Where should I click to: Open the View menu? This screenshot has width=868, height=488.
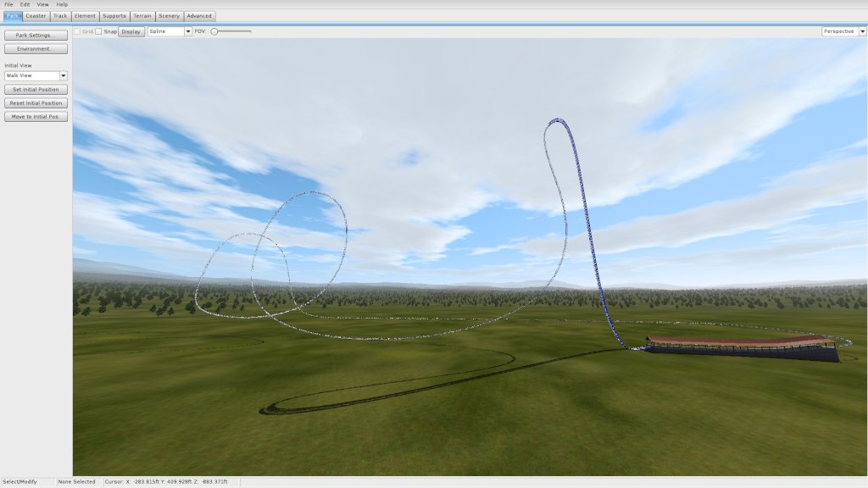pos(42,4)
